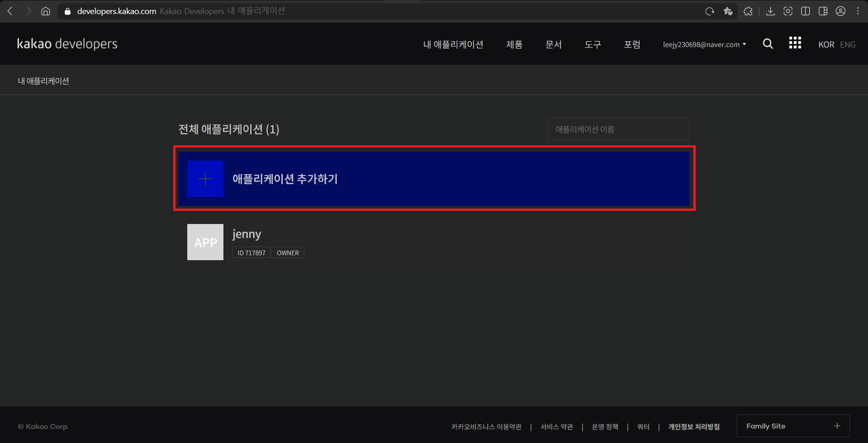868x443 pixels.
Task: Open the nine-dot grid menu icon
Action: pyautogui.click(x=795, y=43)
